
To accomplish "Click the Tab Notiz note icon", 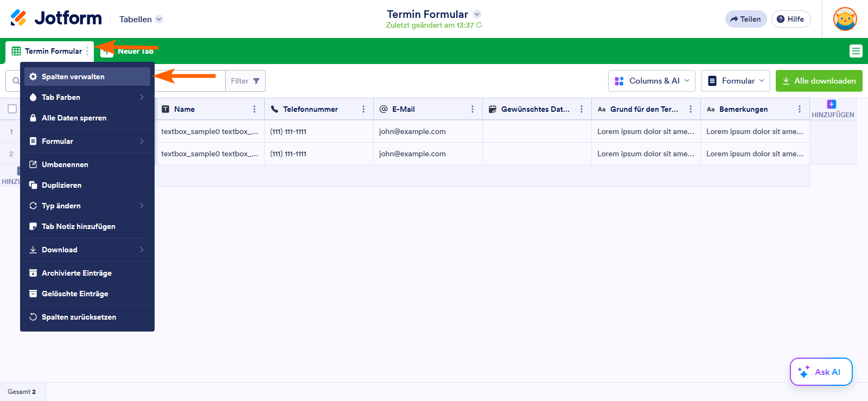I will tap(33, 226).
